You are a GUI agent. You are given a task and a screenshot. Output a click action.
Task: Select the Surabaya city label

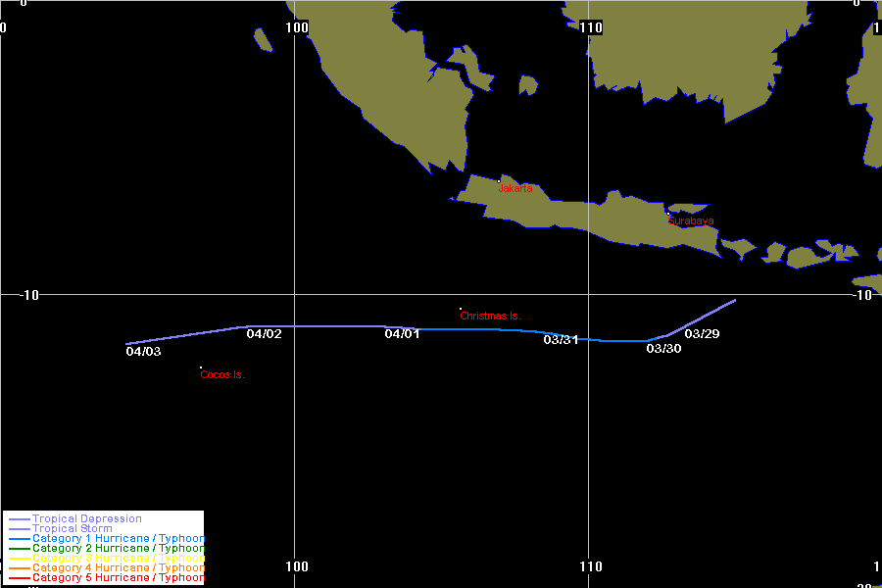690,221
